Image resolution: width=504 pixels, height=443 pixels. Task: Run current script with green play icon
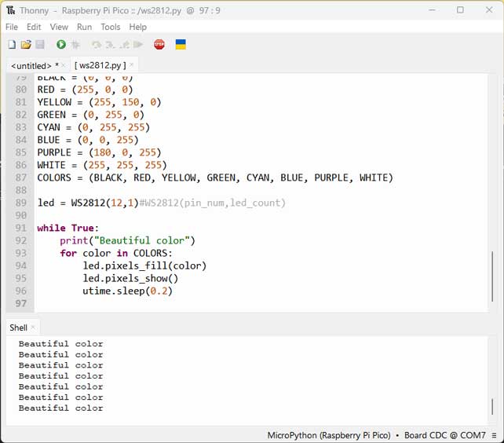61,45
